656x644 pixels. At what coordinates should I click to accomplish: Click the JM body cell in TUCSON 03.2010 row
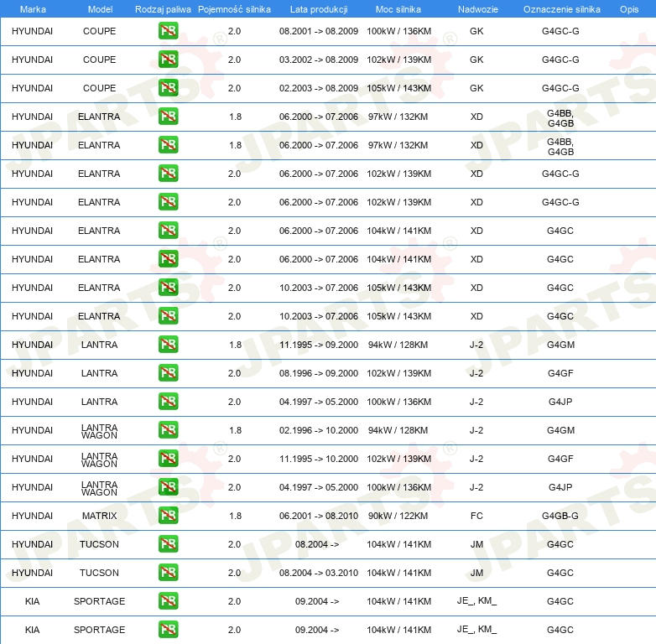[476, 573]
